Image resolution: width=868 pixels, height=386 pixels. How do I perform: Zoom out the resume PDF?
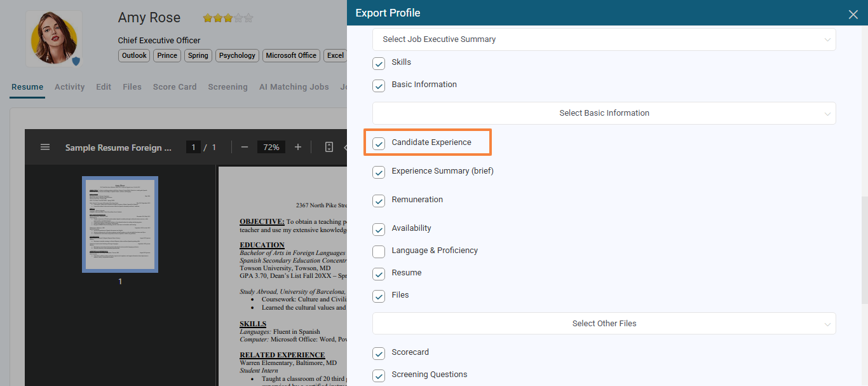[x=245, y=147]
